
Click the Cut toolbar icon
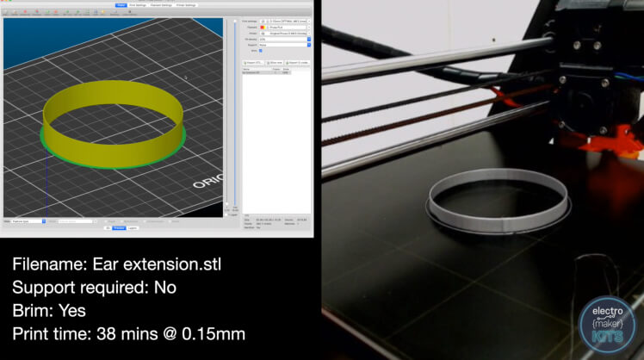[x=103, y=12]
